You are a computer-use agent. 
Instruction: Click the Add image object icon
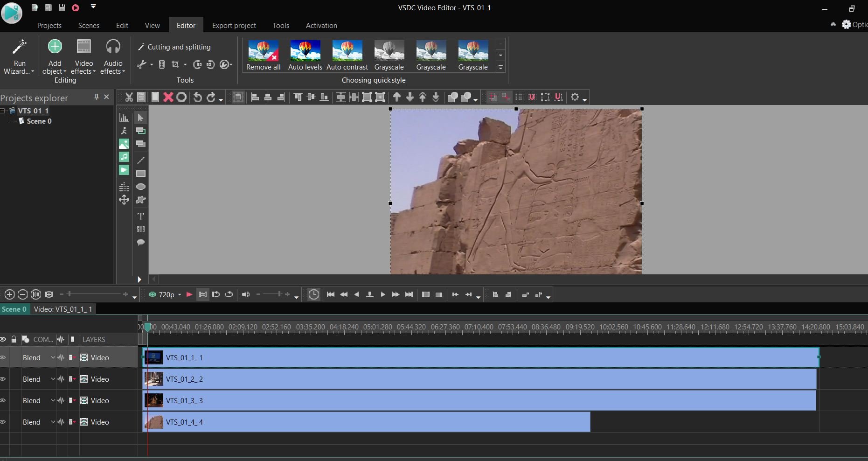(x=124, y=144)
